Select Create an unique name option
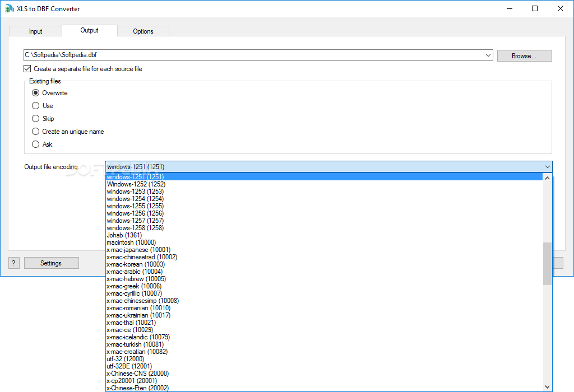This screenshot has width=574, height=392. 68,131
